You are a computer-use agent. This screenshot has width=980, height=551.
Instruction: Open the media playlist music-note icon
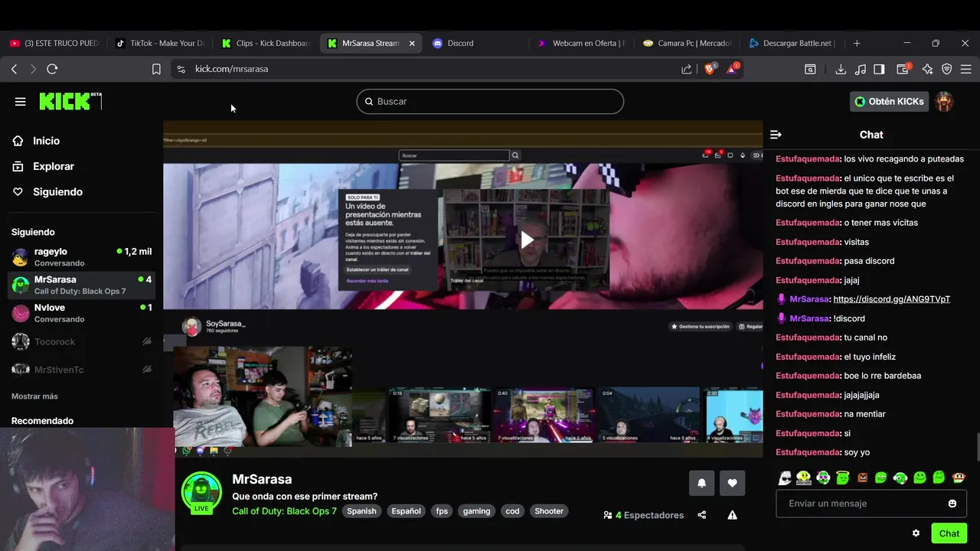point(860,69)
